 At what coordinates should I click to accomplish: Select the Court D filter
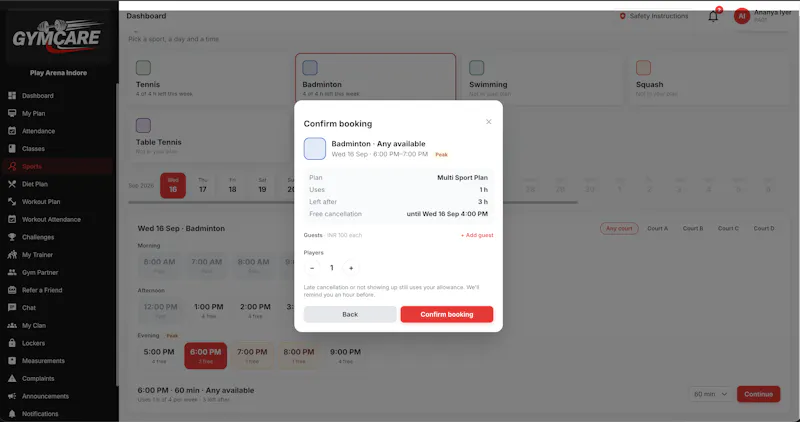coord(764,229)
